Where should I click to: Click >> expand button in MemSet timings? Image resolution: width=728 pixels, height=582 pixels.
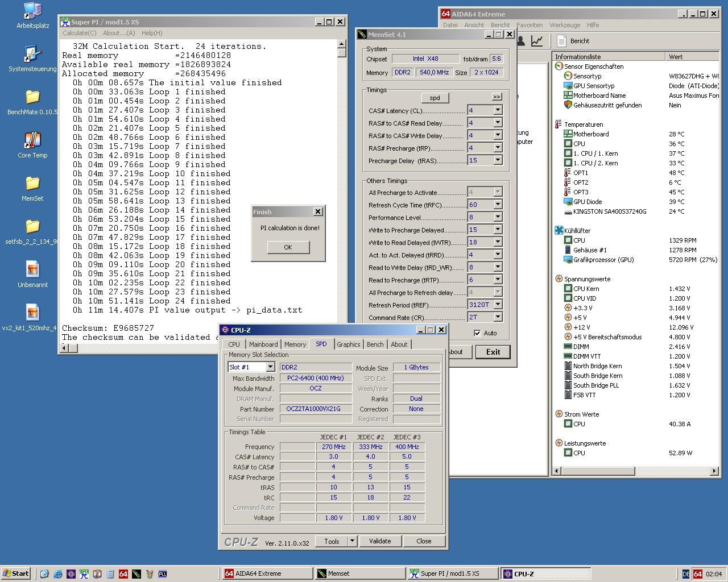(497, 97)
